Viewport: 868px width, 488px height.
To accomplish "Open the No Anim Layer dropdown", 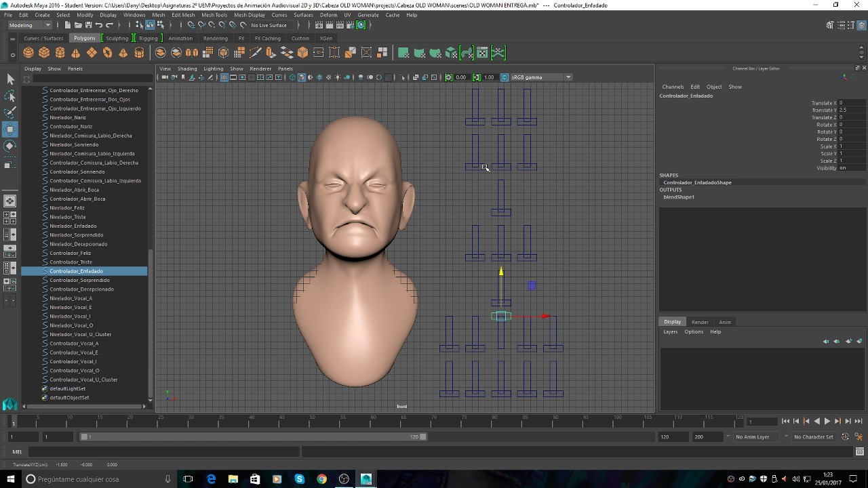I will click(754, 436).
